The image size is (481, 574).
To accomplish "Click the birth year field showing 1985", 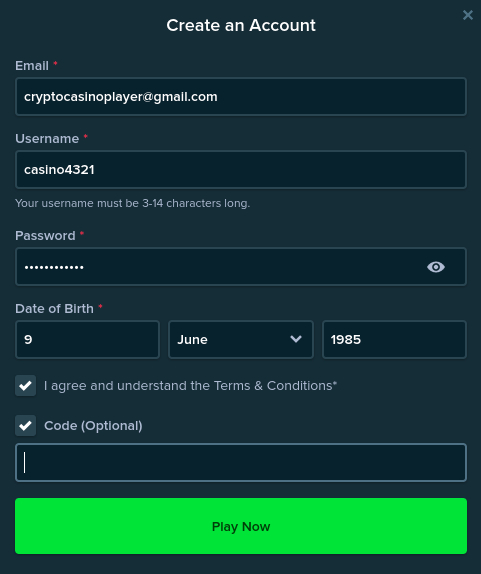I will click(x=394, y=339).
